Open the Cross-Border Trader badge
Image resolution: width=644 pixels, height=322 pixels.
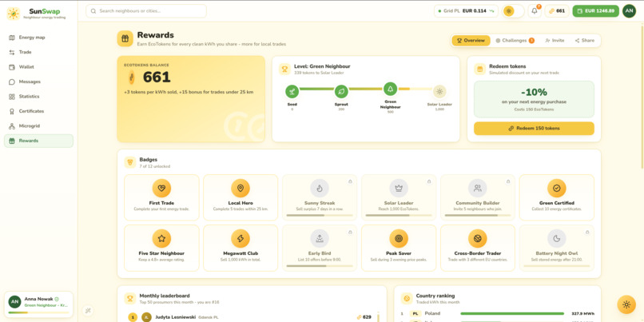pos(477,248)
